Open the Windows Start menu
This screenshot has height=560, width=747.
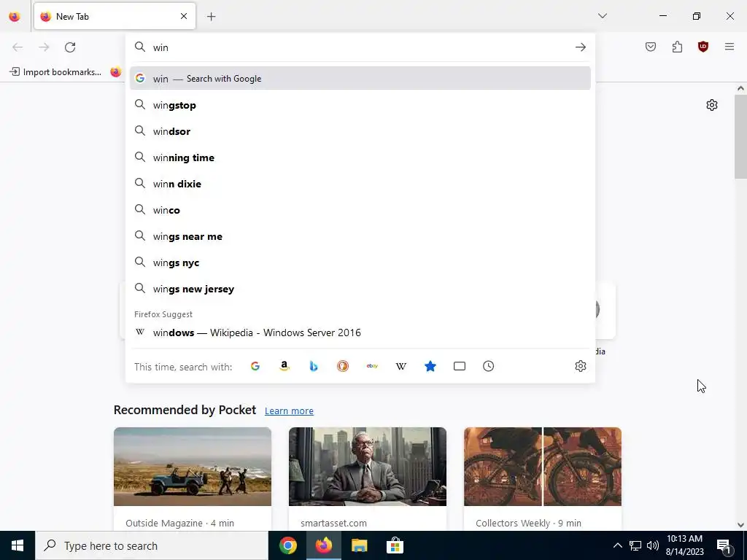pos(18,545)
